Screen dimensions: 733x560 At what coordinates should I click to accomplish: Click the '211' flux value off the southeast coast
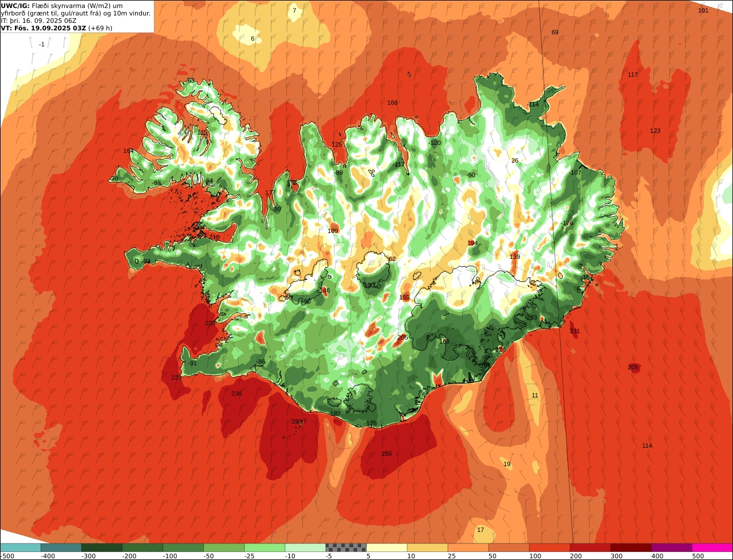click(575, 332)
